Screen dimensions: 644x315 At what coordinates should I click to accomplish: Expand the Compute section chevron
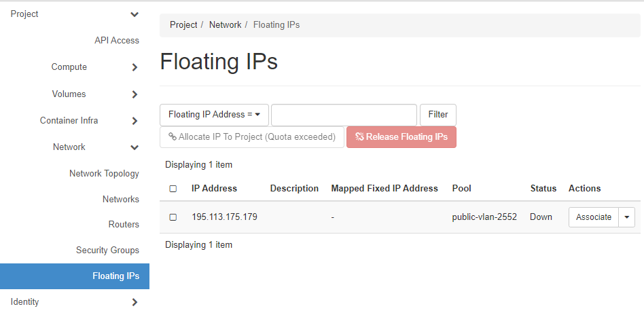pos(135,67)
